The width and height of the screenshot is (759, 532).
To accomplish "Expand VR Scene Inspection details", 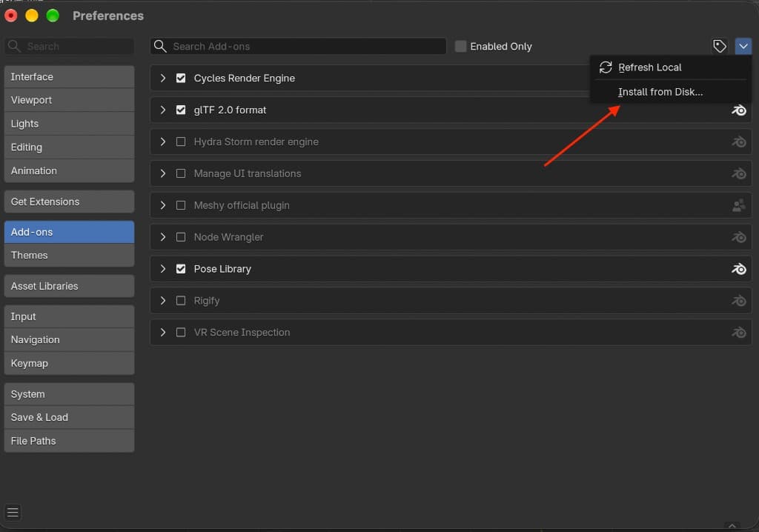I will pos(163,333).
